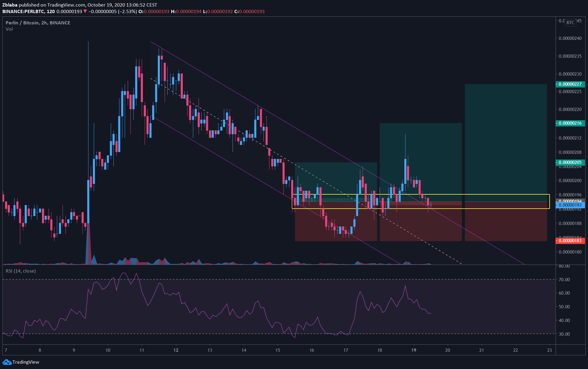The image size is (588, 369).
Task: Click the change value (−2.53%)
Action: coord(127,11)
